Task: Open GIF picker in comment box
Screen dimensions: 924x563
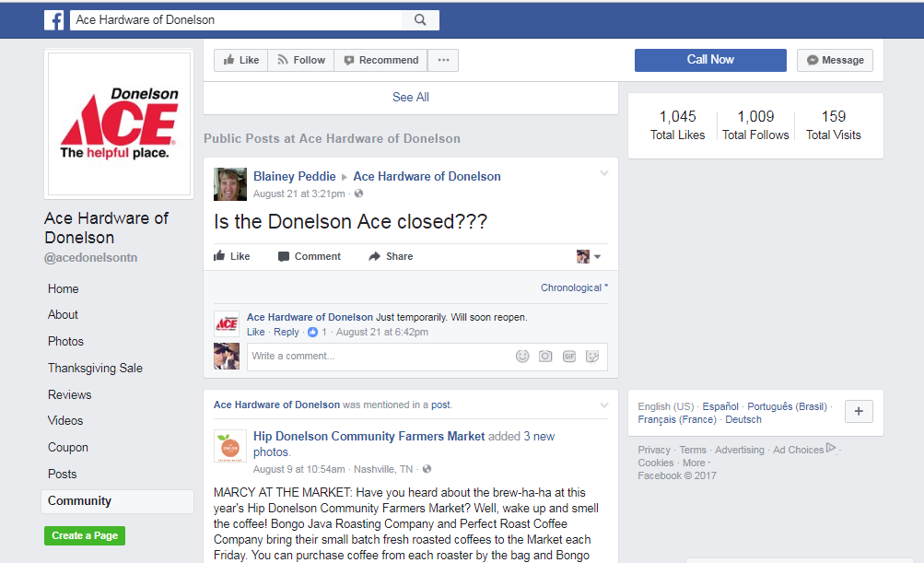Action: coord(569,357)
